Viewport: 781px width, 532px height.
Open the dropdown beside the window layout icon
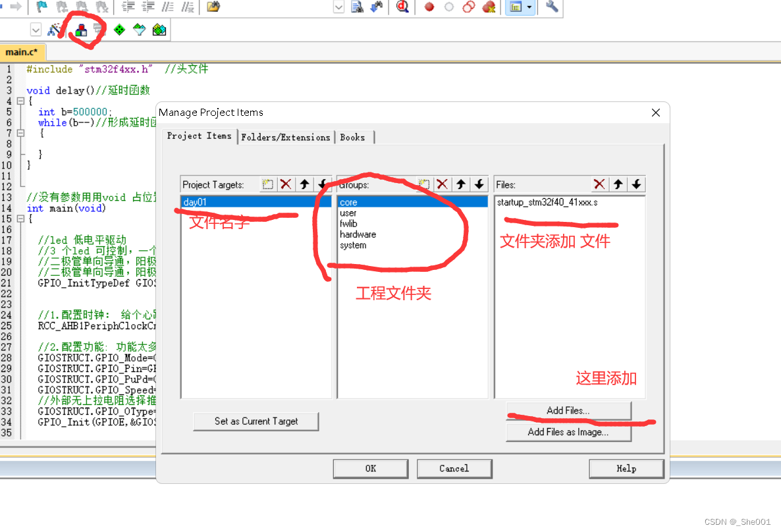click(529, 7)
